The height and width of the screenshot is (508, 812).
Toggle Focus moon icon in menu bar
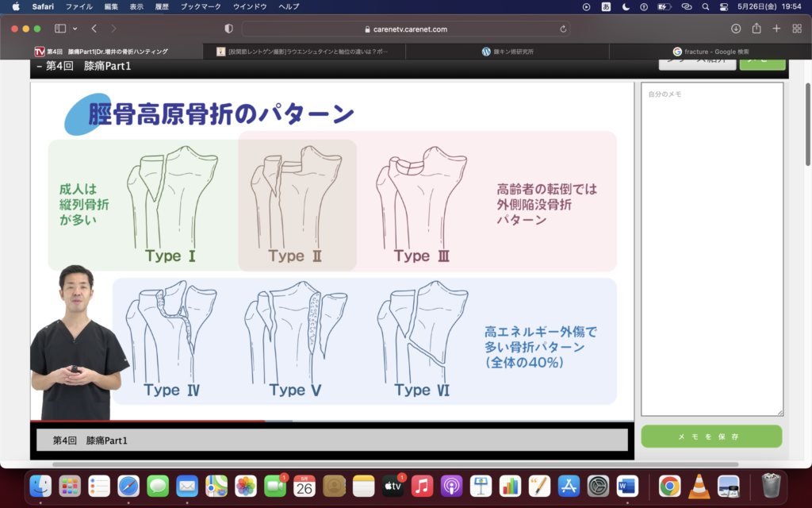626,6
